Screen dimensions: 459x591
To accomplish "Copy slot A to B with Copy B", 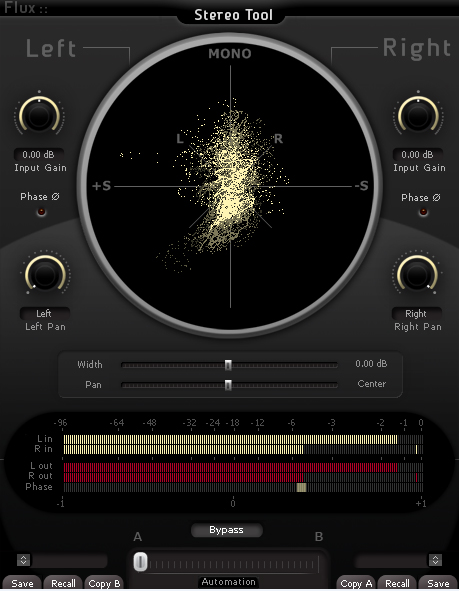I will pyautogui.click(x=104, y=583).
